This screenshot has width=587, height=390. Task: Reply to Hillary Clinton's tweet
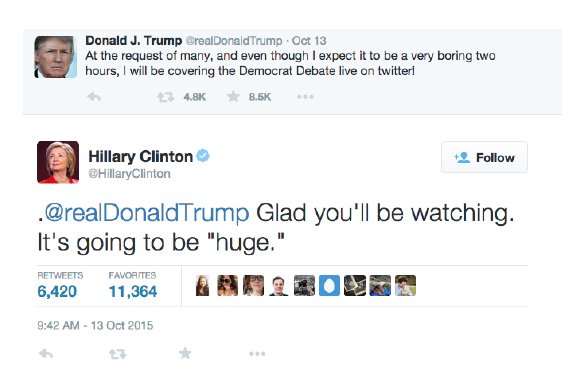click(x=46, y=353)
